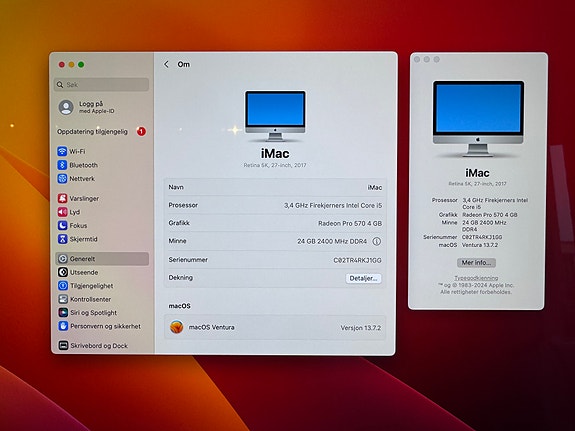Click the Mer info... button

(x=476, y=263)
